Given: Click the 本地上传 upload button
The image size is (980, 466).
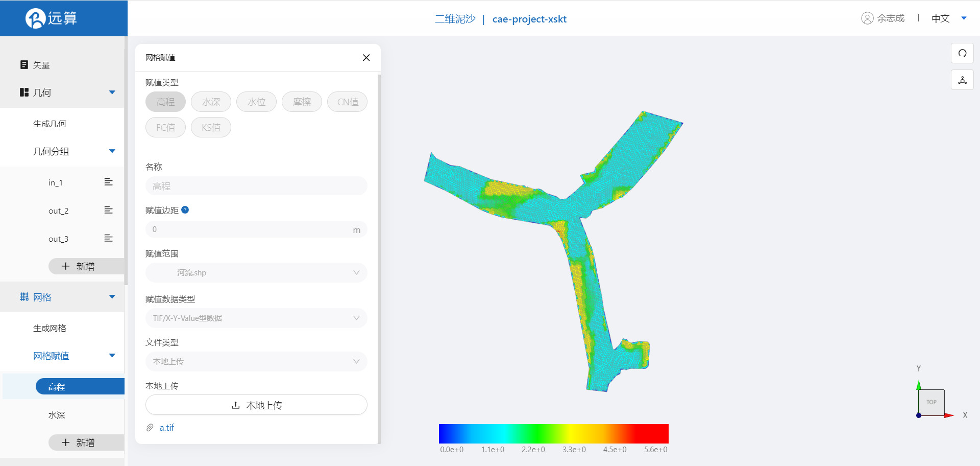Looking at the screenshot, I should [256, 405].
